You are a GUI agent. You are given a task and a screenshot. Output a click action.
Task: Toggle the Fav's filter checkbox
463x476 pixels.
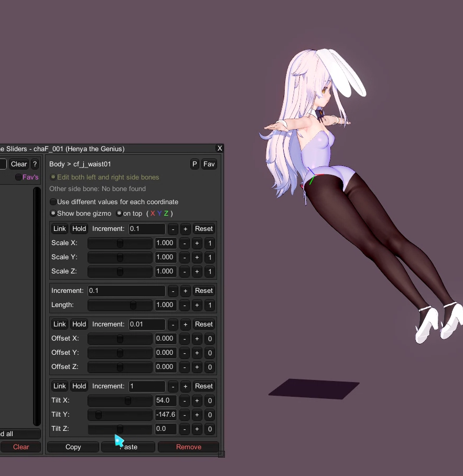(x=18, y=177)
